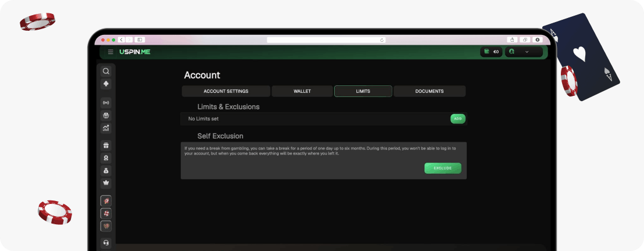Switch to the Account Settings tab

click(x=226, y=91)
